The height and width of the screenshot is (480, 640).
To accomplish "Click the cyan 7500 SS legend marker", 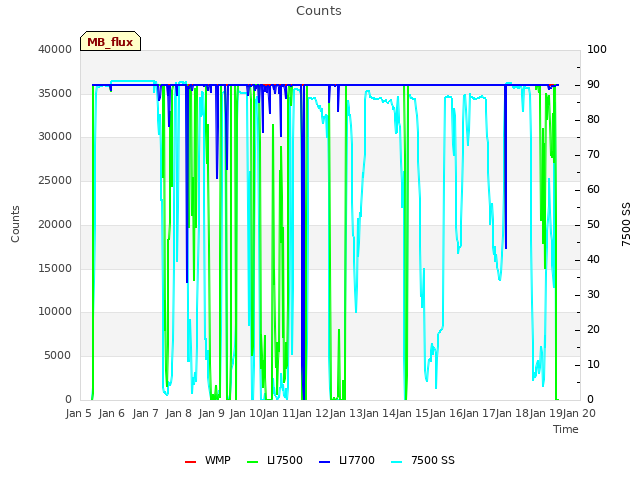I will pos(396,462).
